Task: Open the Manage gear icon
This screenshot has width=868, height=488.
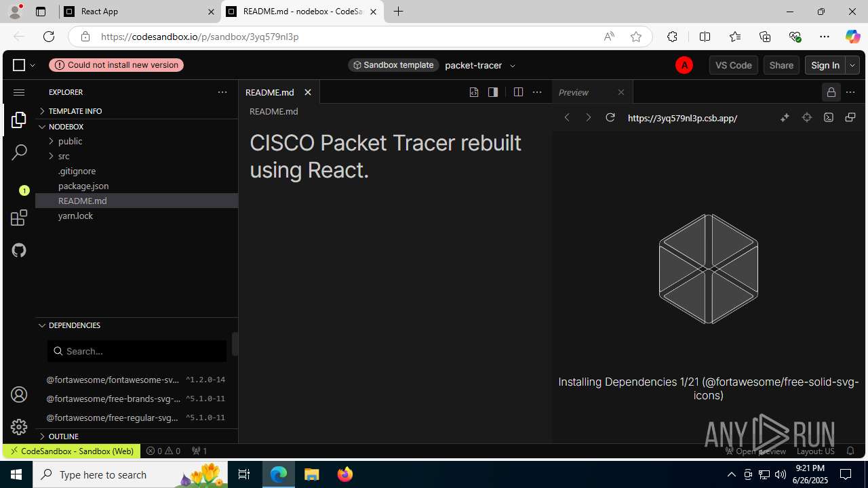Action: point(19,426)
